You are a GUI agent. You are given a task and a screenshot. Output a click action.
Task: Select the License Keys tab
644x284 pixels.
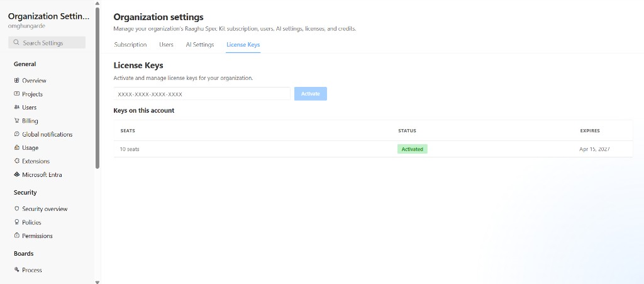coord(243,45)
